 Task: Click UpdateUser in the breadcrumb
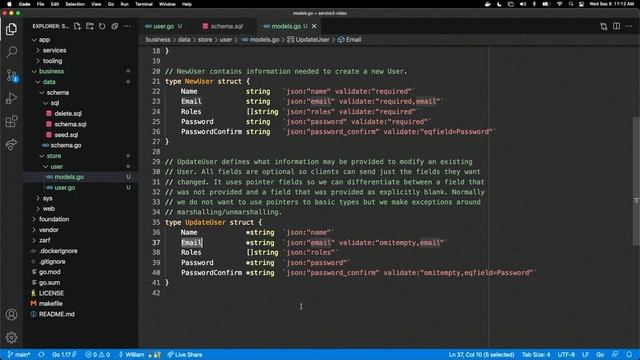coord(312,40)
